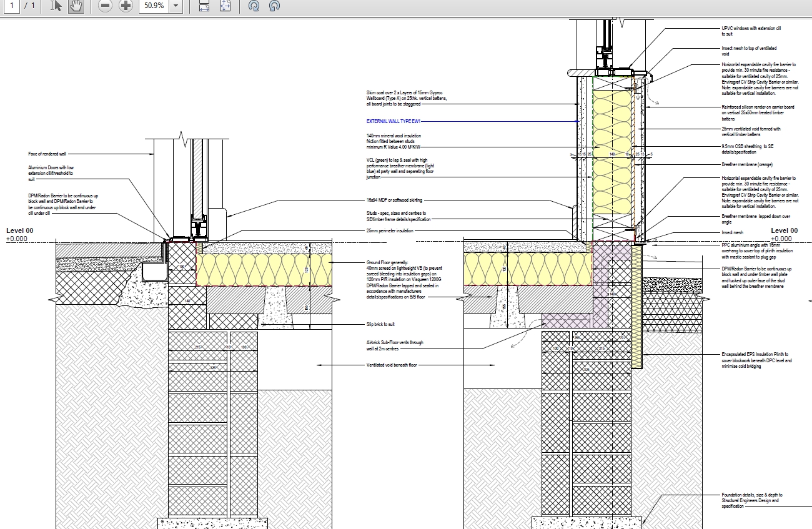The width and height of the screenshot is (812, 529).
Task: Click the 'Breather membrane (orange)' annotation
Action: click(747, 165)
